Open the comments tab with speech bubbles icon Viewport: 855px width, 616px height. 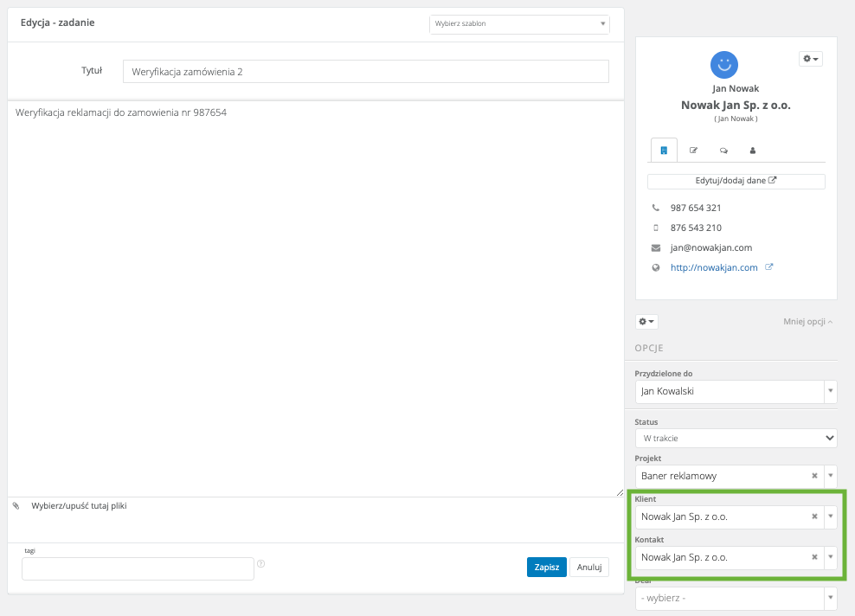[x=723, y=150]
